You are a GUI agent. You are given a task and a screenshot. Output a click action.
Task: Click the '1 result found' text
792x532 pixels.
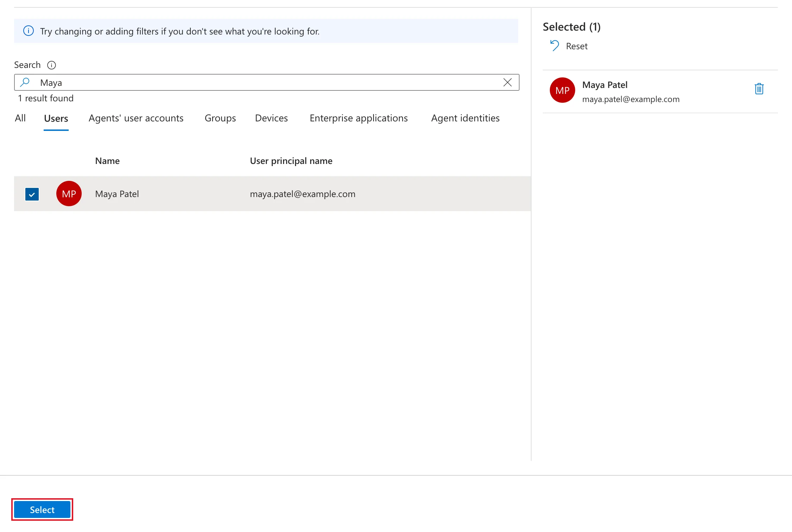click(x=46, y=98)
